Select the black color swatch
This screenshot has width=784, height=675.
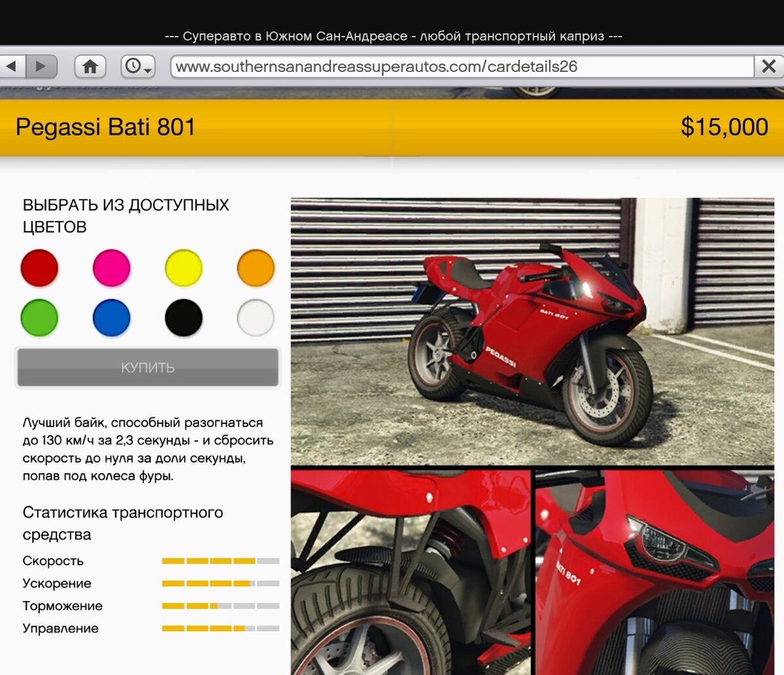184,318
